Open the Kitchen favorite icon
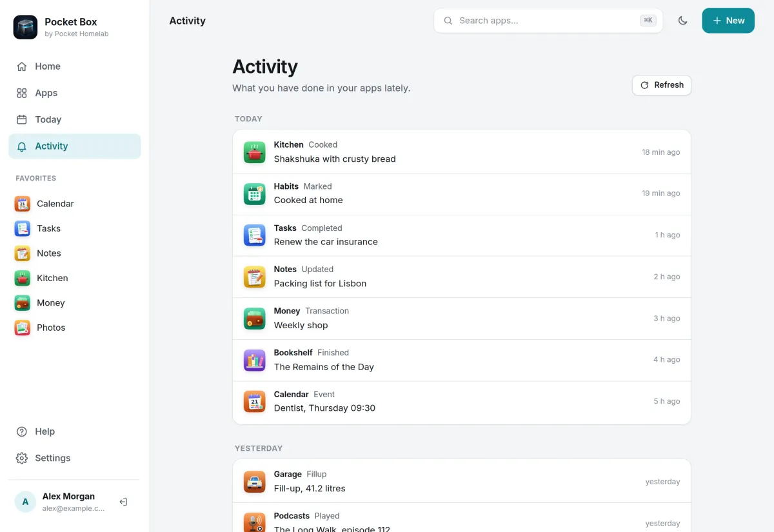The height and width of the screenshot is (532, 774). click(x=23, y=278)
